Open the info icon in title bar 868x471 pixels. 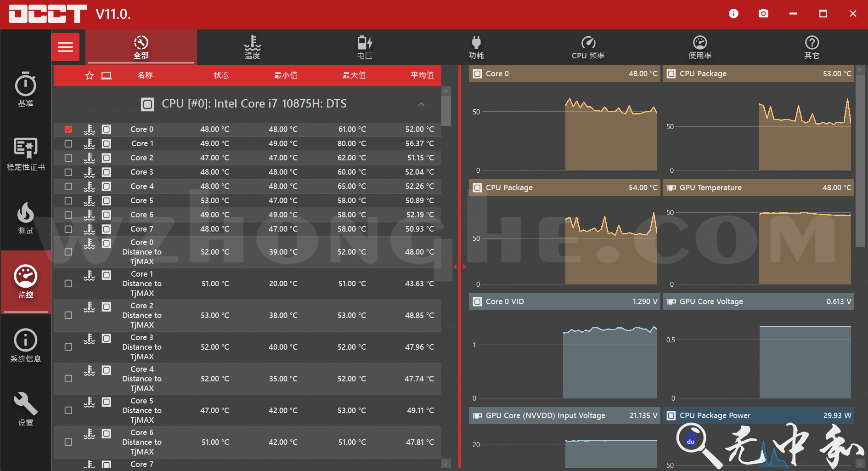coord(733,14)
